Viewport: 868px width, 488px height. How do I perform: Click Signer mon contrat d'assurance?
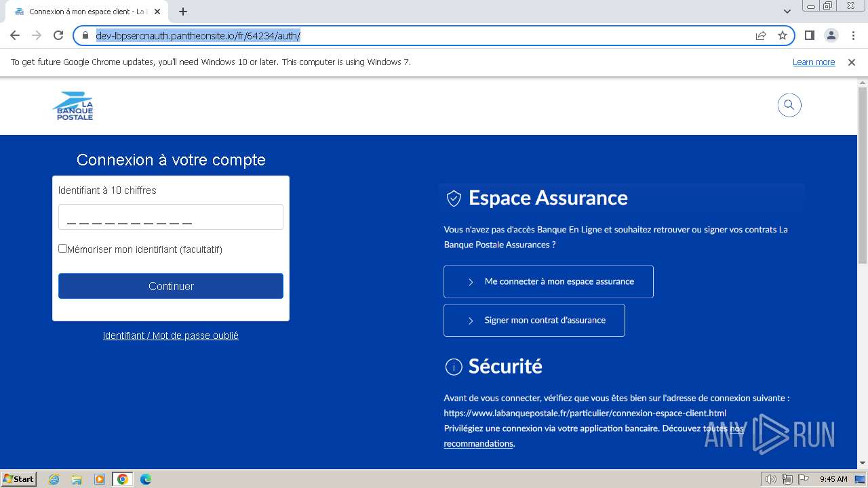[x=534, y=321]
